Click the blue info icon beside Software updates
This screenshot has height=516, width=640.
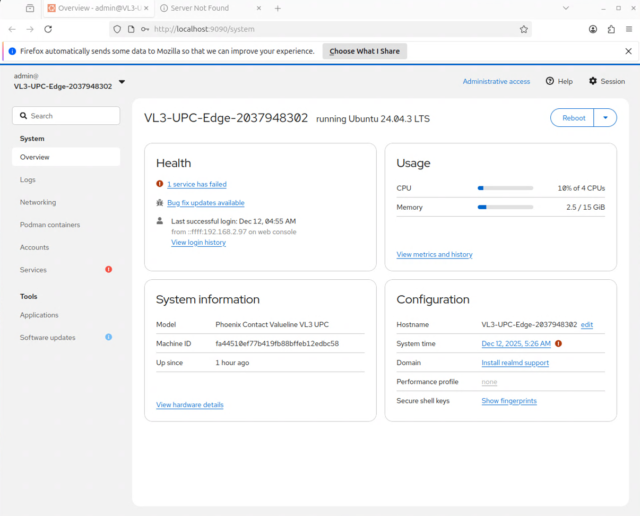(x=109, y=338)
